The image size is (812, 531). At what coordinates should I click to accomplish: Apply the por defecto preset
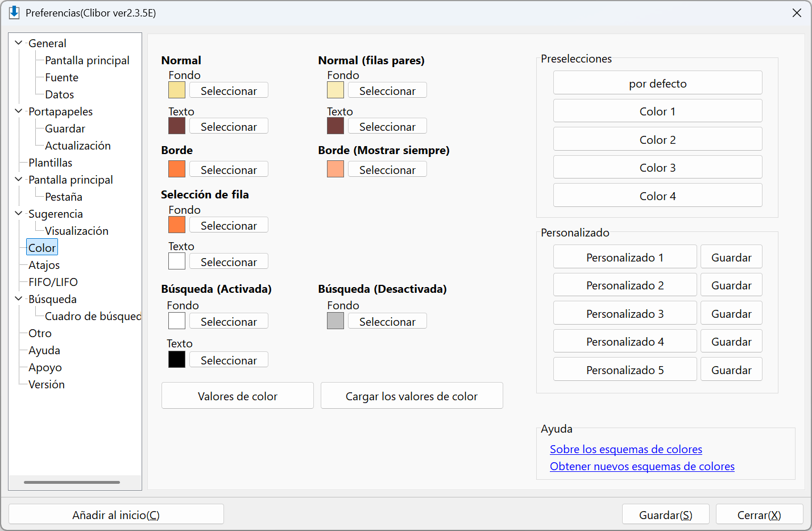click(x=658, y=83)
